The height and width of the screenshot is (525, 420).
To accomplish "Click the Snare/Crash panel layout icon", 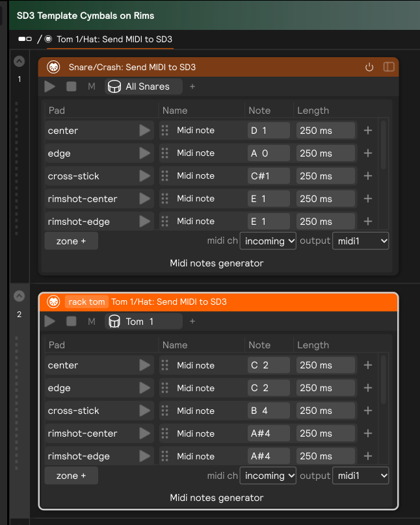I will 389,67.
